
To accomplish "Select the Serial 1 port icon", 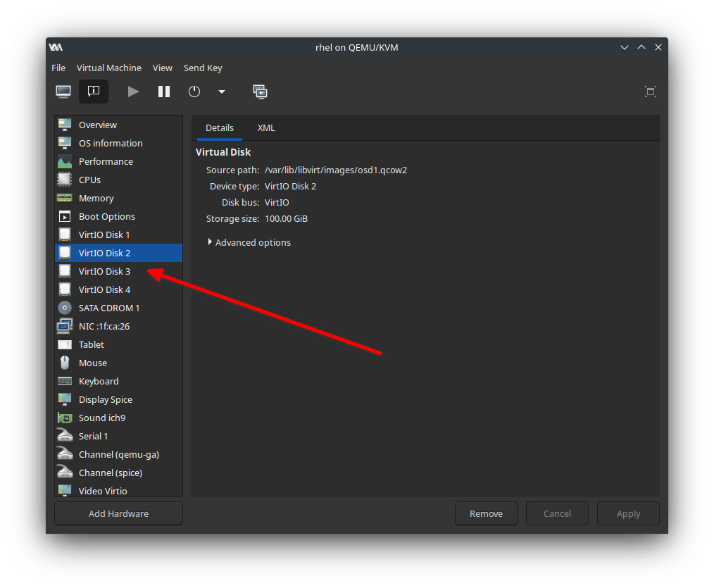I will click(65, 437).
